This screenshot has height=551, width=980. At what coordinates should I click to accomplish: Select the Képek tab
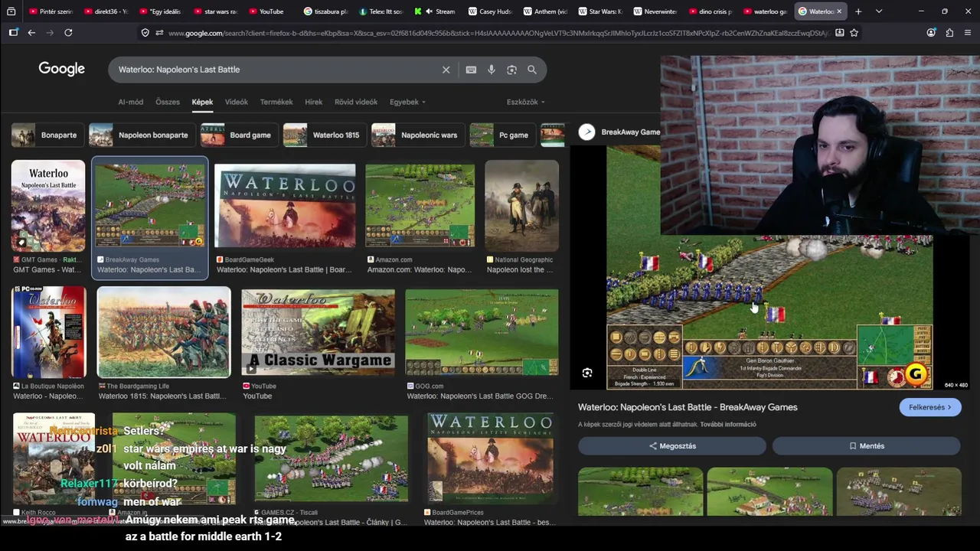coord(202,102)
